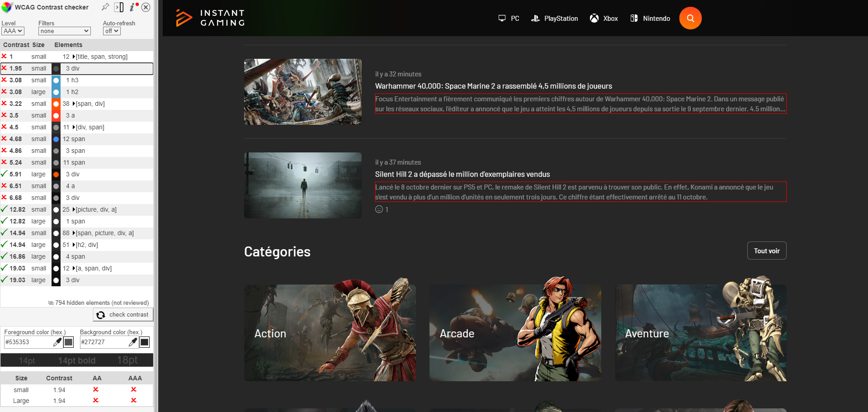868x412 pixels.
Task: Expand the 11 [div, span] elements group
Action: [74, 127]
